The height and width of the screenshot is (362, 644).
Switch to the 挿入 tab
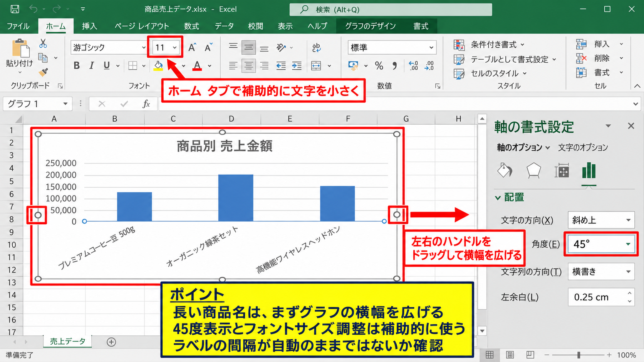pyautogui.click(x=89, y=26)
